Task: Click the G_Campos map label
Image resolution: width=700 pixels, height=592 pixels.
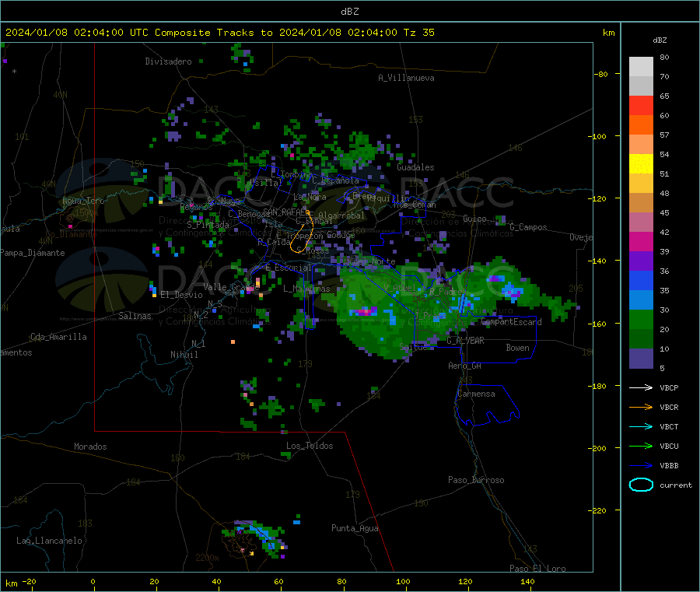Action: point(529,227)
